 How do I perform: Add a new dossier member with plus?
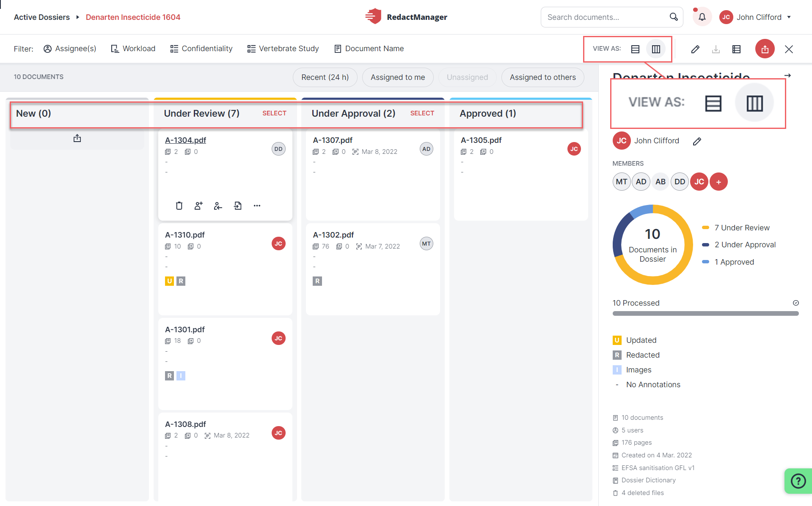(x=718, y=182)
